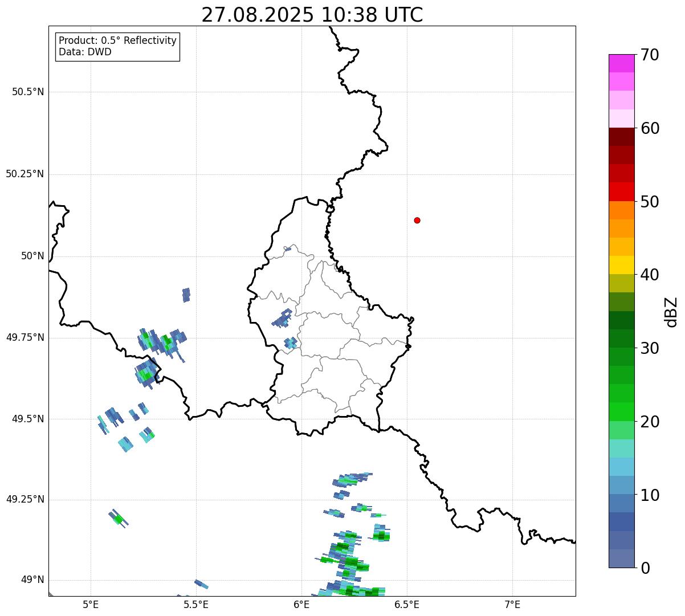Select the Product: 0.5° Reflectivity label
Screen dimensions: 685x616
pyautogui.click(x=117, y=41)
